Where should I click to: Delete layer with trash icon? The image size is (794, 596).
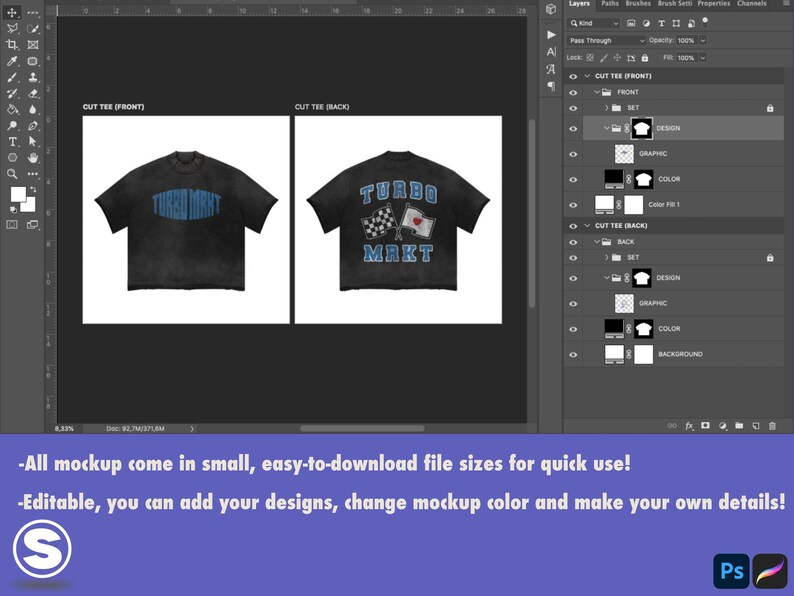click(x=772, y=426)
